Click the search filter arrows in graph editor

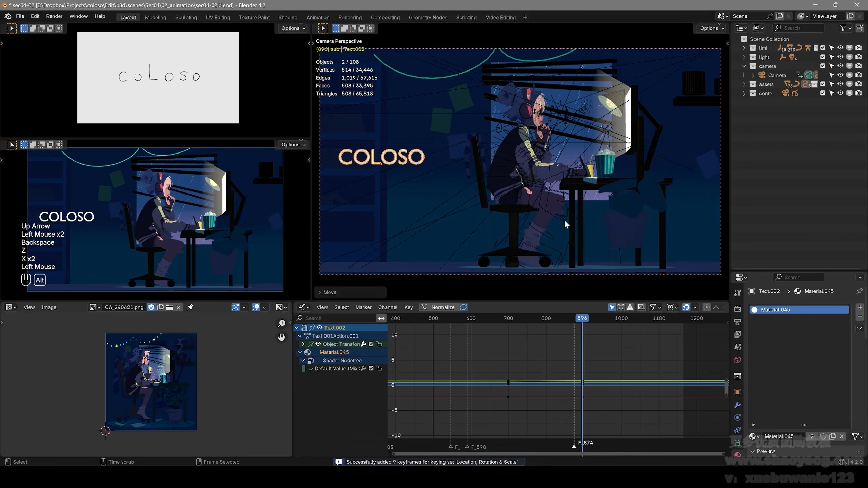click(x=381, y=318)
